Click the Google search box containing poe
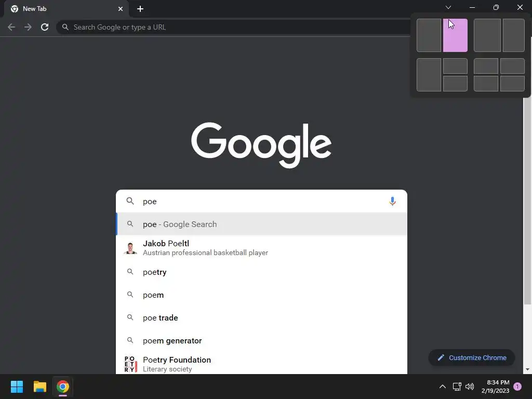This screenshot has height=399, width=532. 261,201
